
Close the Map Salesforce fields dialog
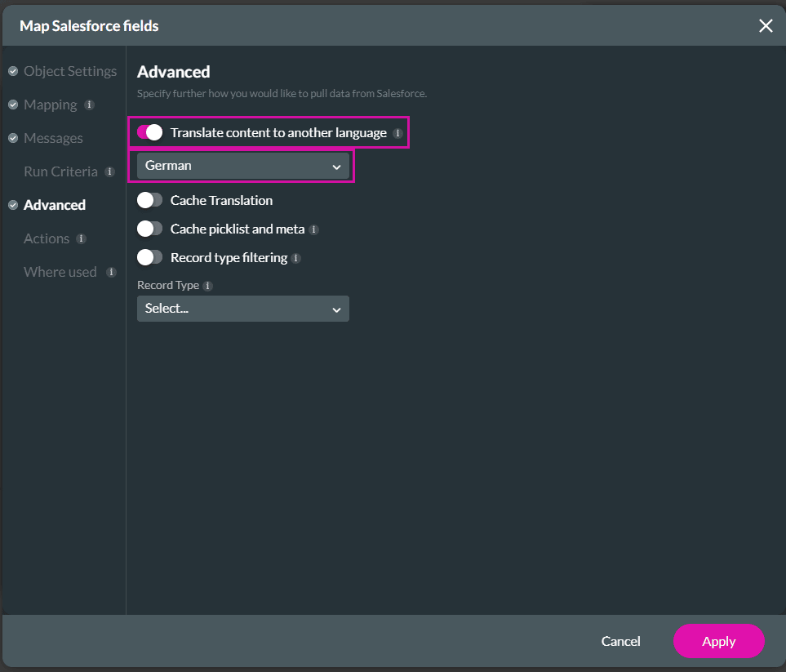click(x=765, y=26)
